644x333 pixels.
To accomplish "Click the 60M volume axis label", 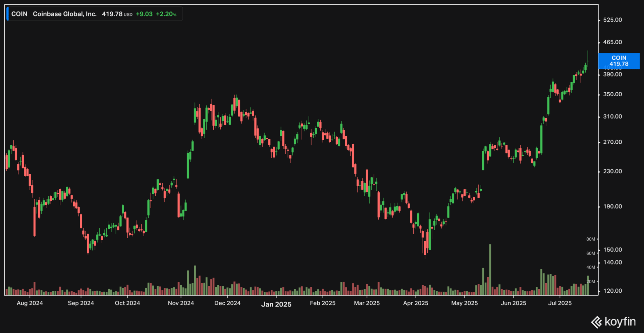I will [590, 253].
